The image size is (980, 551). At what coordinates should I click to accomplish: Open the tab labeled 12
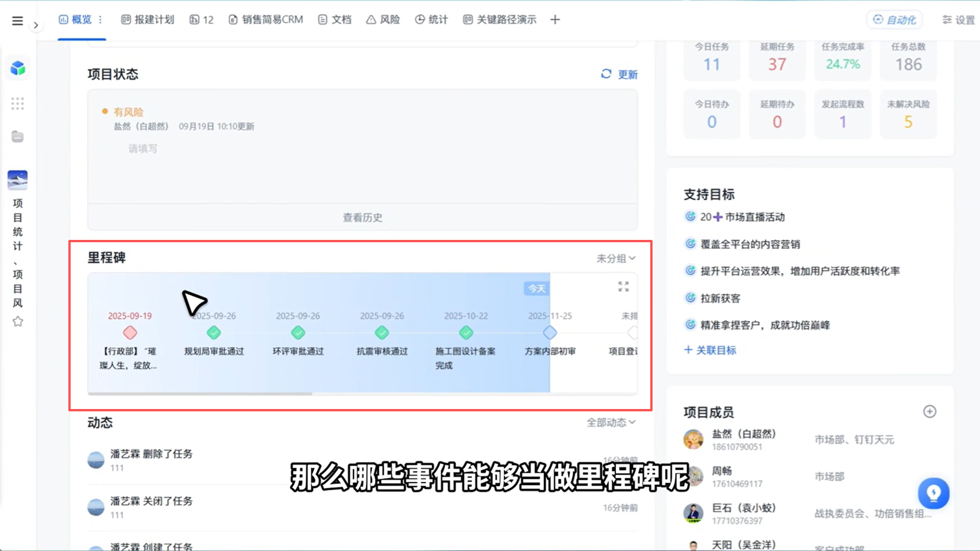pos(201,20)
